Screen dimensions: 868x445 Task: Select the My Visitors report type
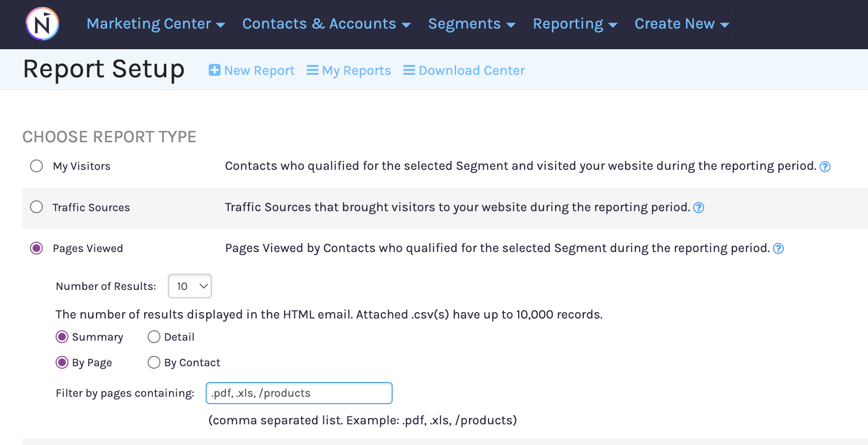click(x=36, y=166)
